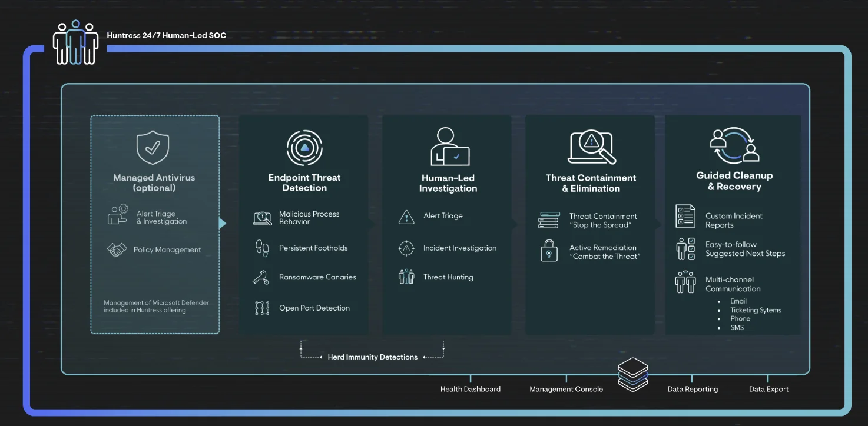Click the stacked layers platform icon
The width and height of the screenshot is (868, 426).
coord(633,374)
